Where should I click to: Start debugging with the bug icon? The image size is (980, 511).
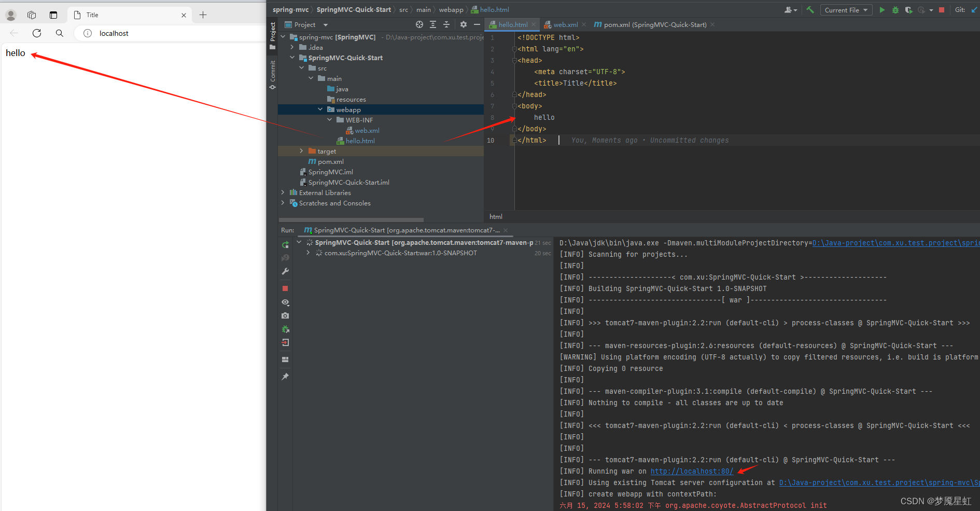pyautogui.click(x=895, y=10)
